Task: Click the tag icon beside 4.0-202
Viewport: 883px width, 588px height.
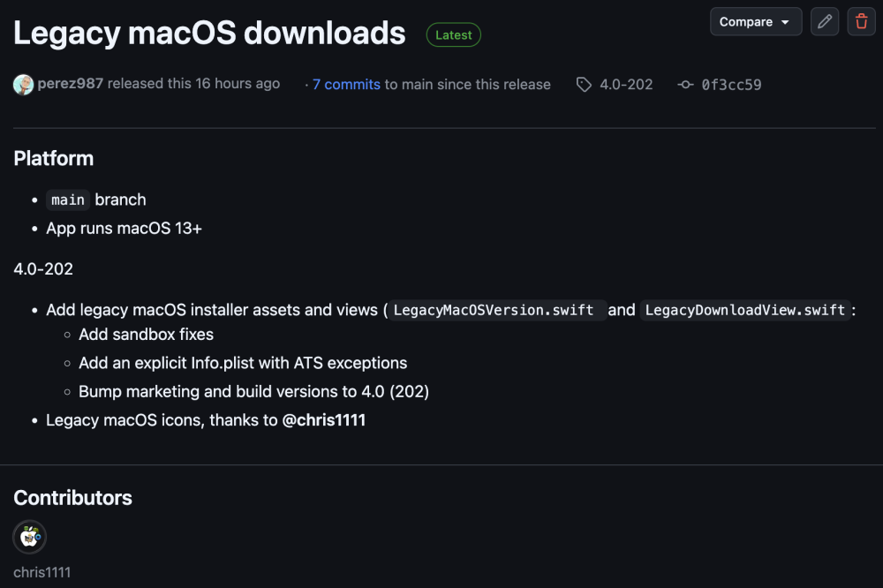Action: pos(584,85)
